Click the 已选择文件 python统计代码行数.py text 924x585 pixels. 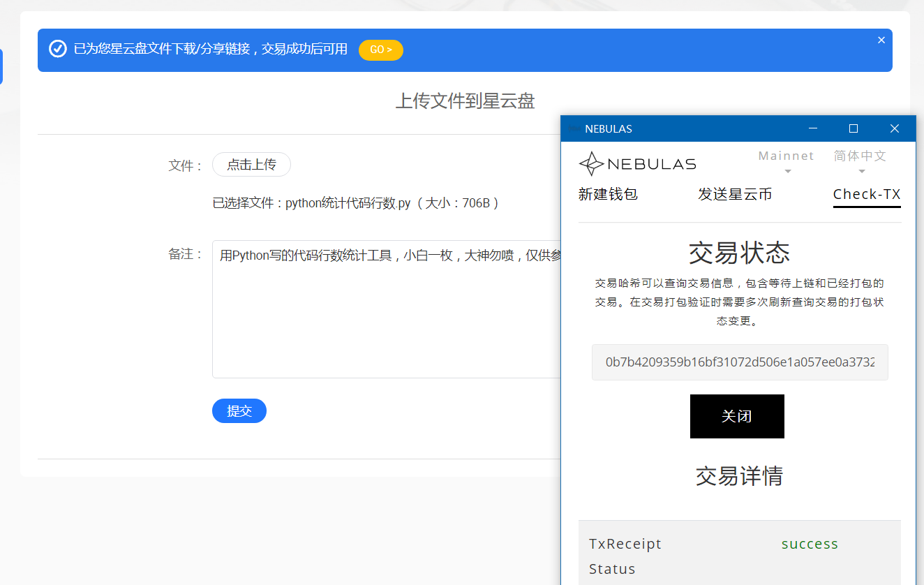pyautogui.click(x=356, y=204)
